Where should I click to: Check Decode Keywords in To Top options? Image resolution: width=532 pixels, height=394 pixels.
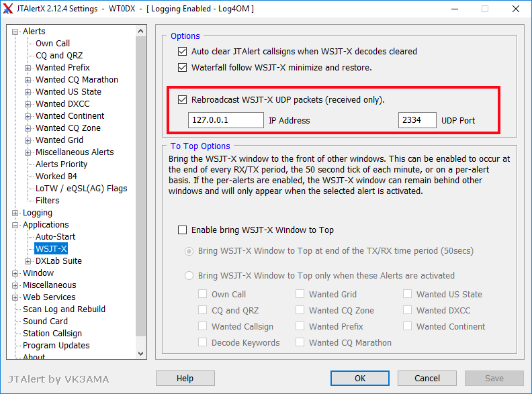click(x=203, y=342)
